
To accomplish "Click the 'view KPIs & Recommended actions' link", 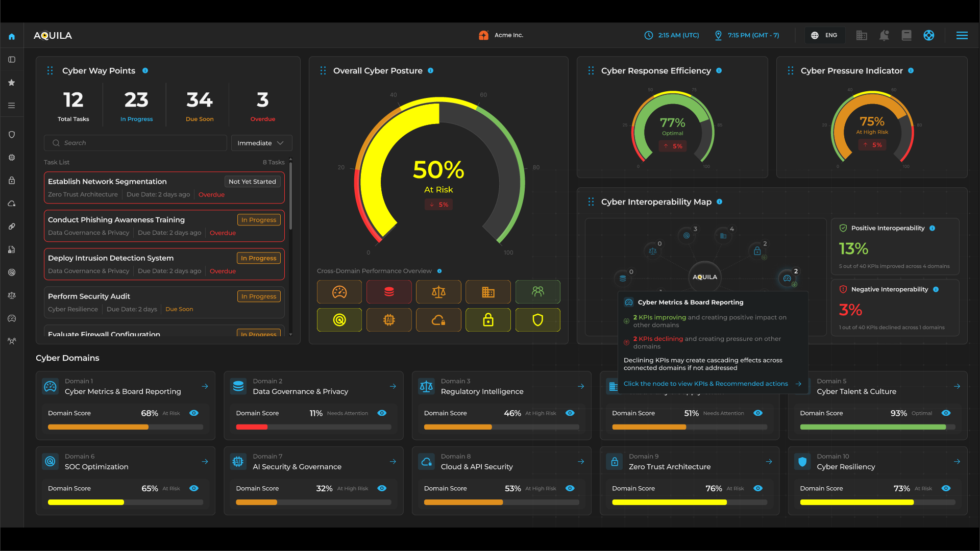I will (x=706, y=384).
